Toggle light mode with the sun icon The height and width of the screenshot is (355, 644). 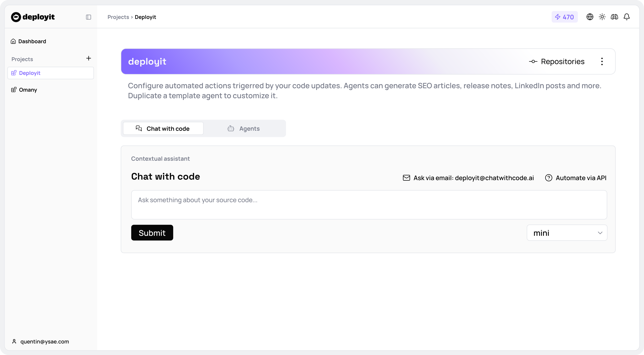[602, 17]
